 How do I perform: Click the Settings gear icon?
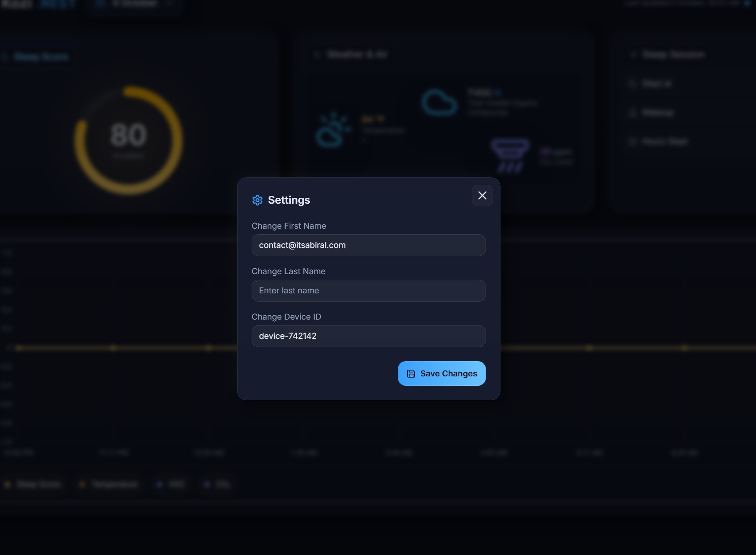tap(257, 200)
